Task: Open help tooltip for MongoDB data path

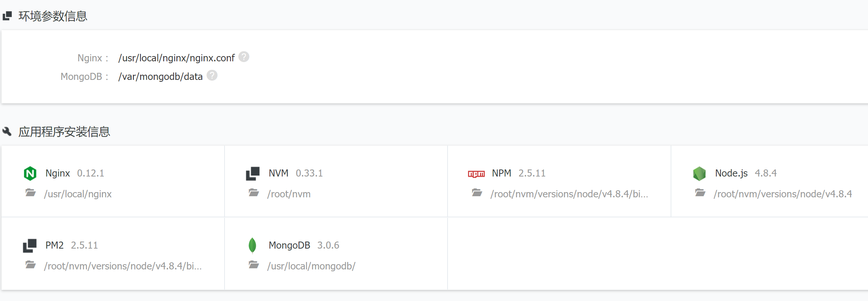Action: [212, 75]
